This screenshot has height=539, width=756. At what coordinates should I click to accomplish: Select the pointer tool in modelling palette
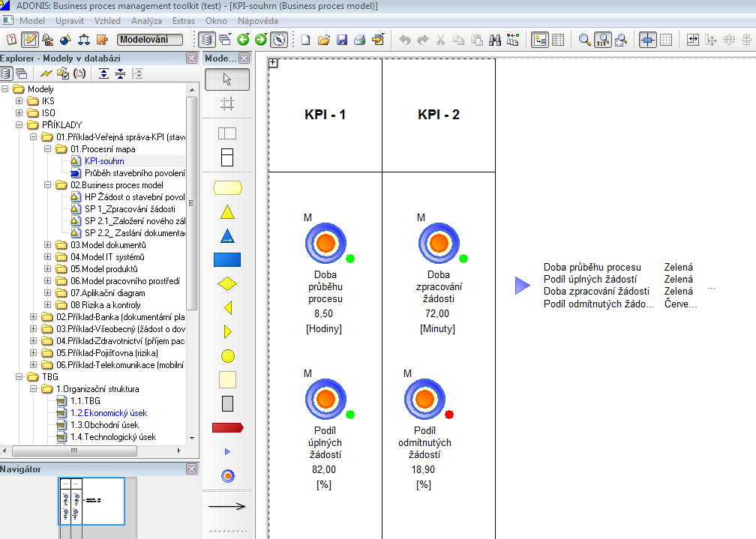227,79
